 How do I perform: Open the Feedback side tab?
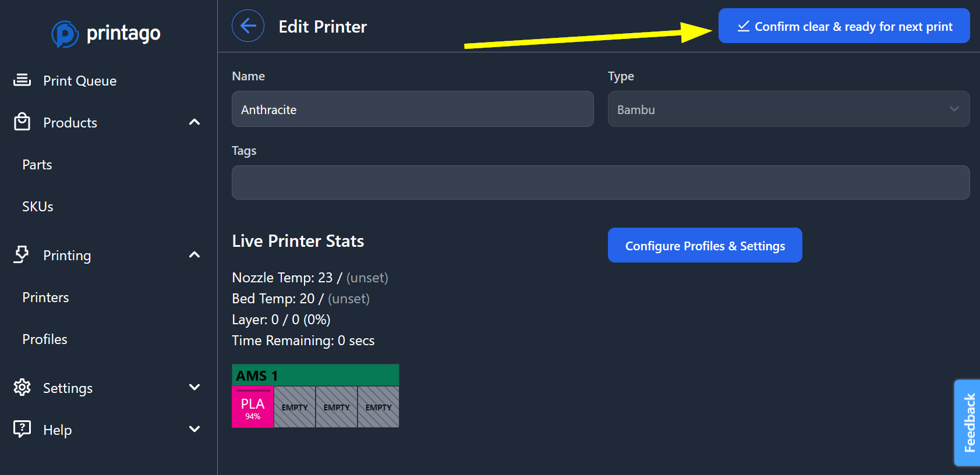click(x=968, y=423)
